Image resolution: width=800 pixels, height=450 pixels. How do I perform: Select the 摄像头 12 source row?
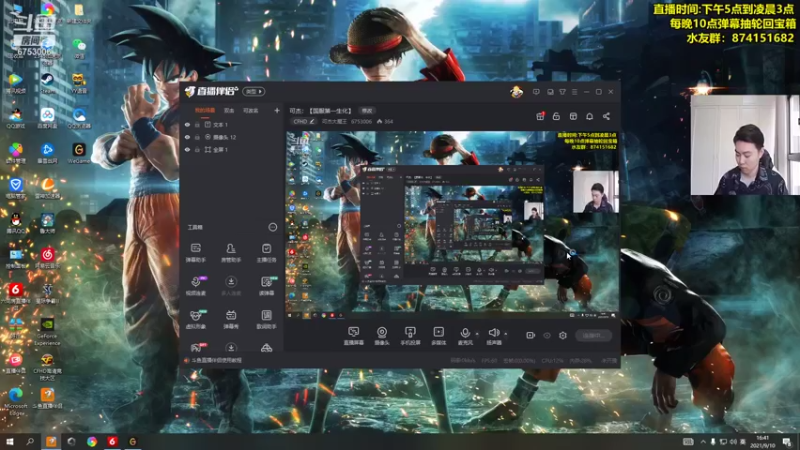(x=232, y=137)
